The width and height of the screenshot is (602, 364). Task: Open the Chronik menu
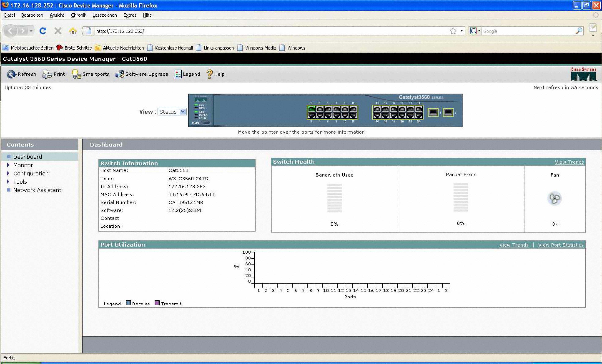coord(78,15)
